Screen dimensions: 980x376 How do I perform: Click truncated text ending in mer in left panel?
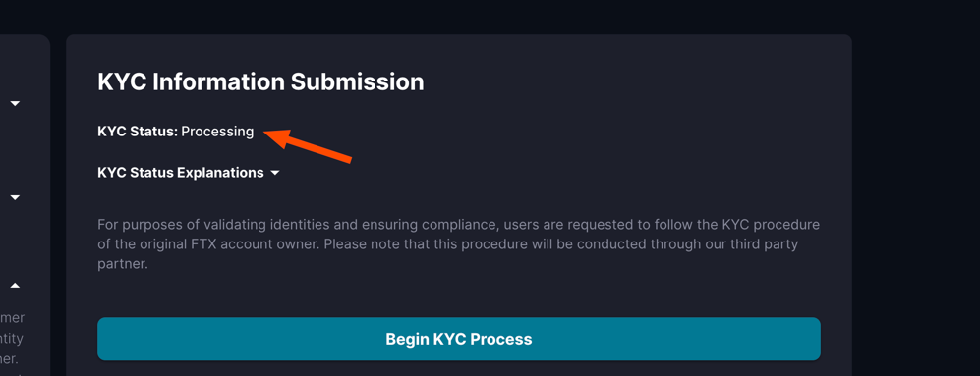[13, 317]
